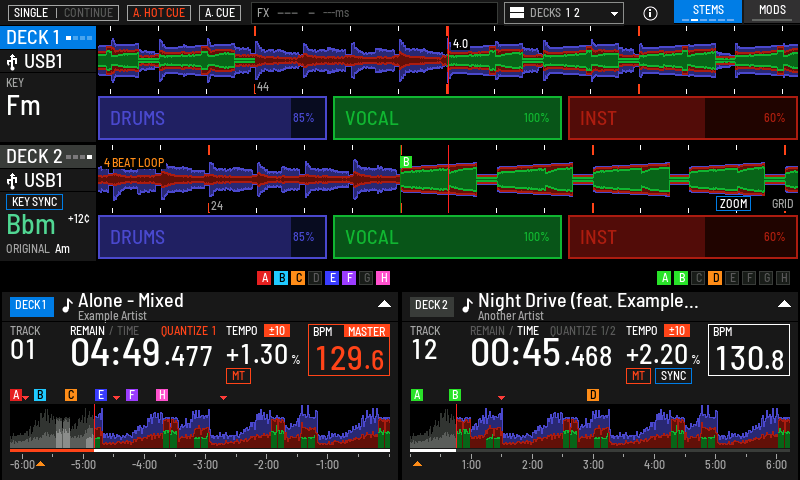The width and height of the screenshot is (800, 480).
Task: Jump to cue H marker on Deck 1 overview
Action: (x=162, y=395)
